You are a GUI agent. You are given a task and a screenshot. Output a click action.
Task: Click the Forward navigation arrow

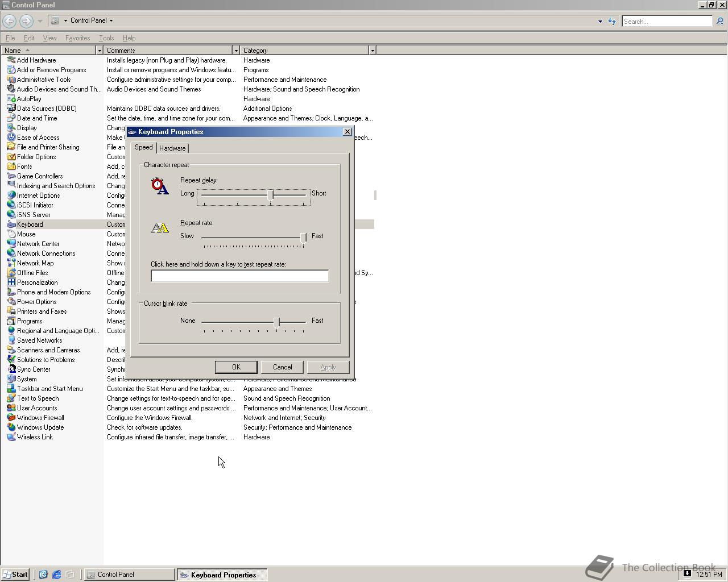pyautogui.click(x=26, y=21)
